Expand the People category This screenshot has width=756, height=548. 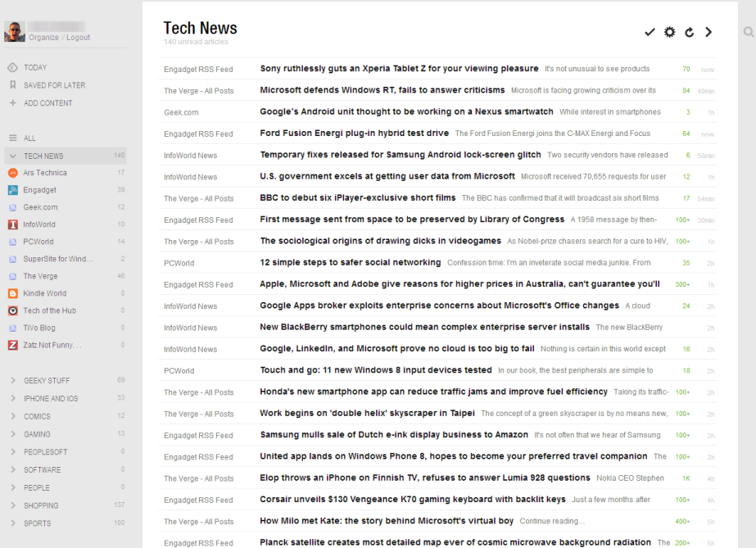click(x=13, y=487)
